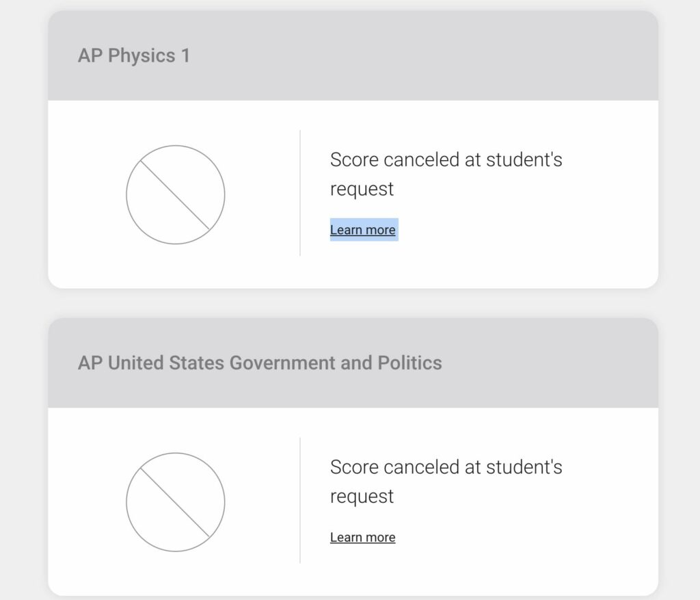Click the AP Physics 1 title text
This screenshot has width=700, height=600.
[x=133, y=55]
